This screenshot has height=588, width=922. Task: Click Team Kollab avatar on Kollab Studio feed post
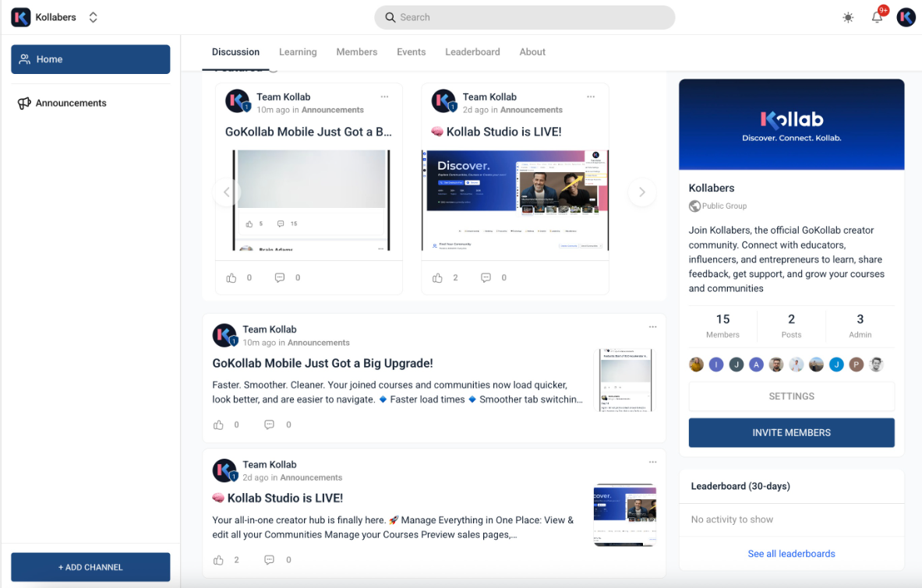pyautogui.click(x=224, y=470)
